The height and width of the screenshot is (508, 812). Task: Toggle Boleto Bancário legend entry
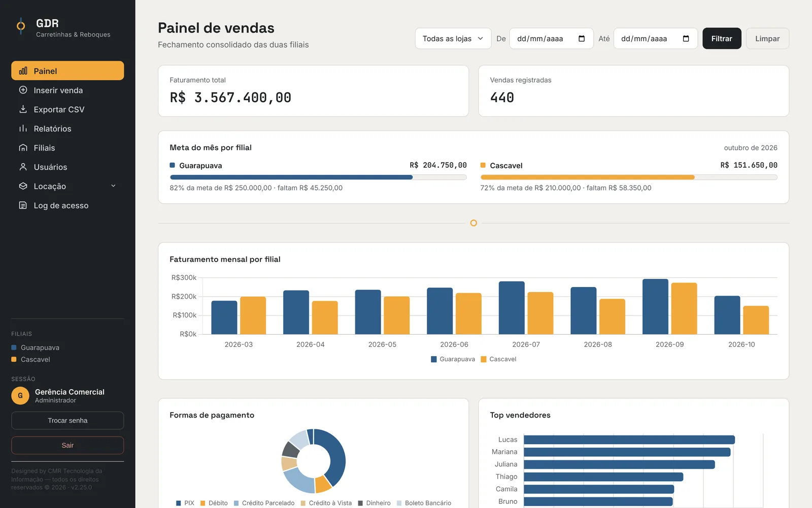424,503
